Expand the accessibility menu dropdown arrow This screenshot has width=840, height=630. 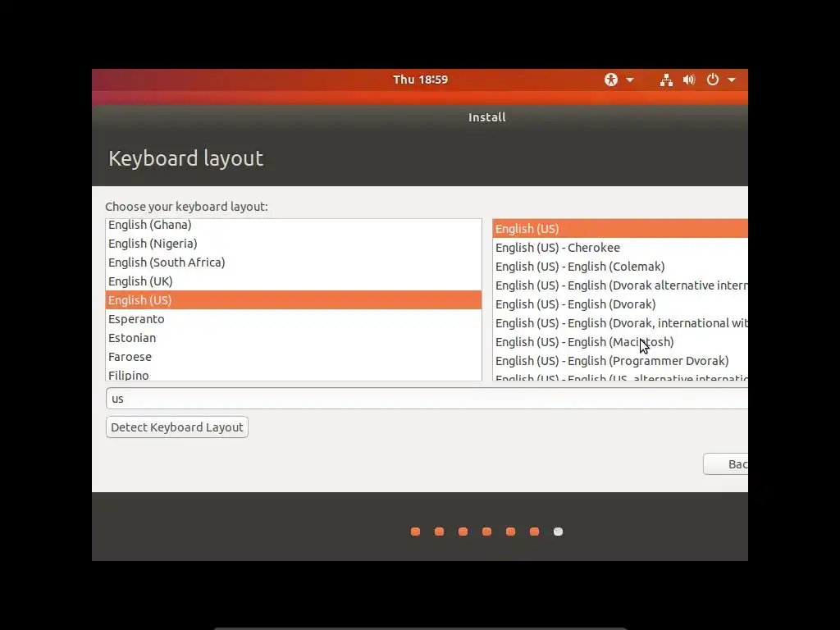(630, 80)
